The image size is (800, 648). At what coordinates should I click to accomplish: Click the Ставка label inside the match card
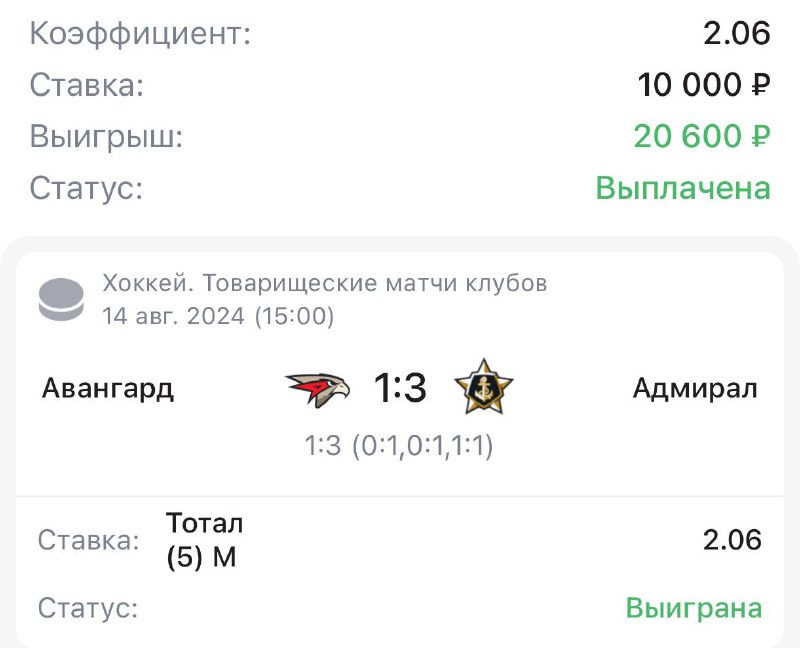click(88, 541)
